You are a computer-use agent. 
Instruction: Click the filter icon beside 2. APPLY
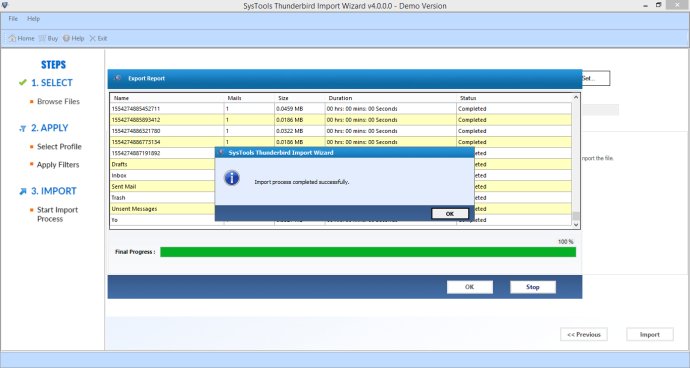(23, 129)
